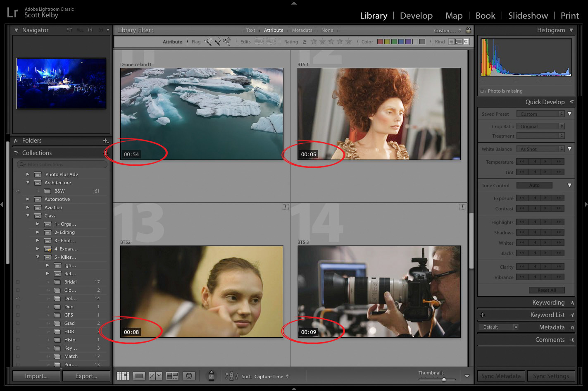Open the Custom filter preset dropdown
588x391 pixels.
446,30
